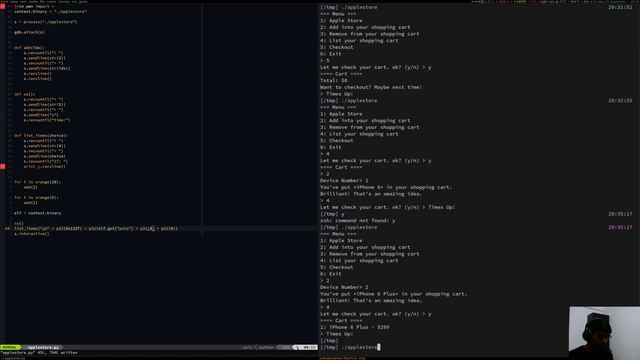Click the 'def co():' definition

(24, 94)
